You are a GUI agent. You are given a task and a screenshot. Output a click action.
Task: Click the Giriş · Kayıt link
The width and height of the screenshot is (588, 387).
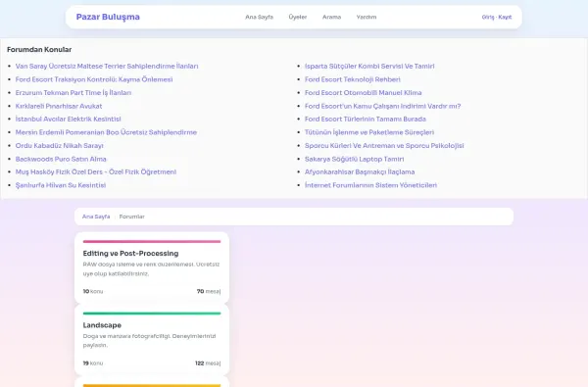point(497,17)
